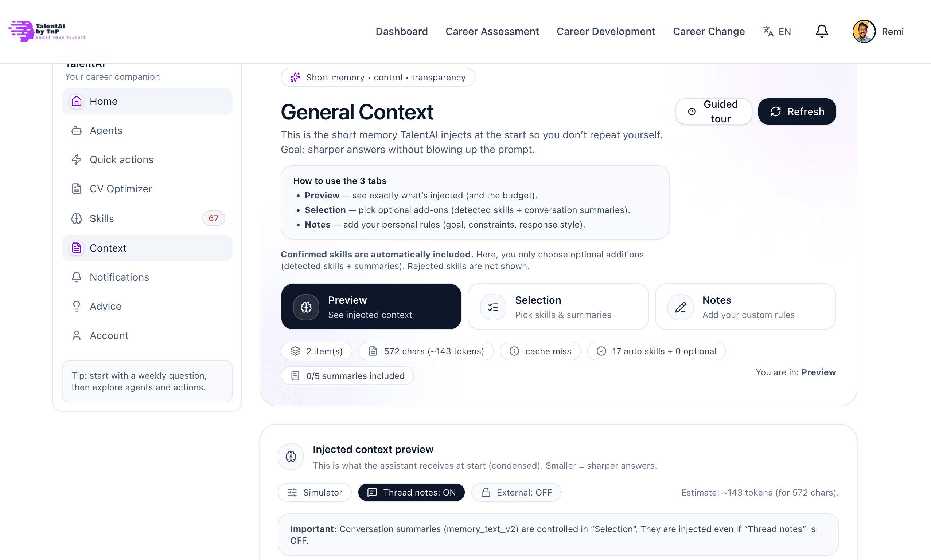Viewport: 931px width, 560px height.
Task: Click the Refresh button
Action: pyautogui.click(x=797, y=112)
